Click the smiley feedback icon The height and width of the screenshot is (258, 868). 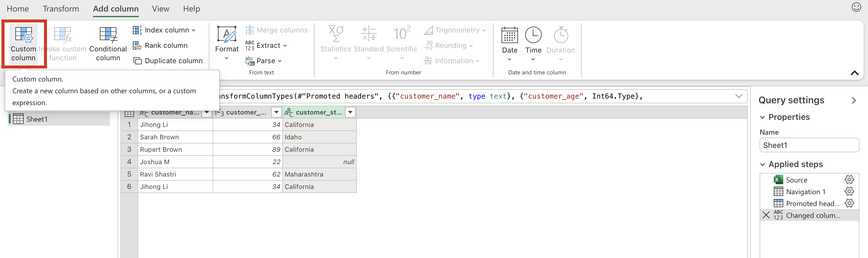[x=856, y=7]
